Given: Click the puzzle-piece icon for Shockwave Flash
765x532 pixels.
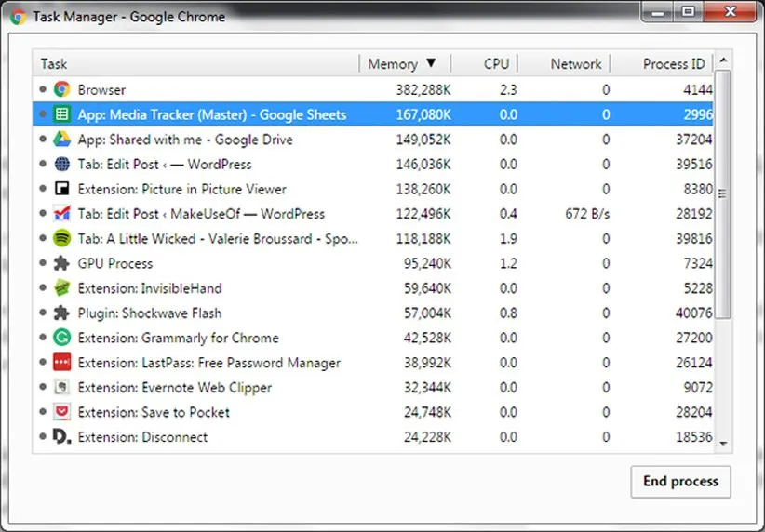Looking at the screenshot, I should [62, 313].
